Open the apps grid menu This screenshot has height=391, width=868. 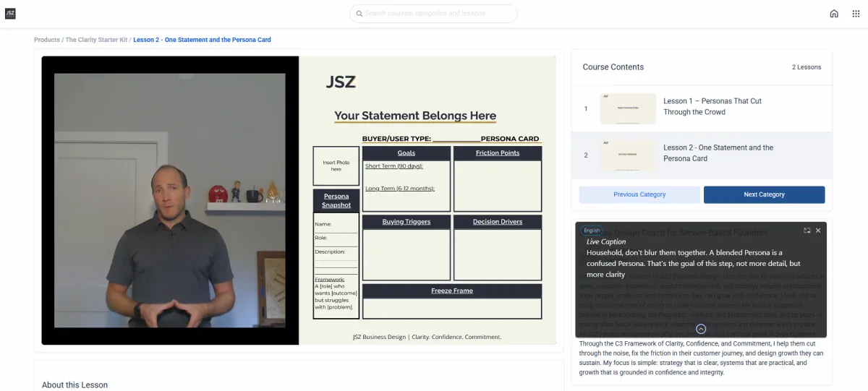[x=856, y=14]
